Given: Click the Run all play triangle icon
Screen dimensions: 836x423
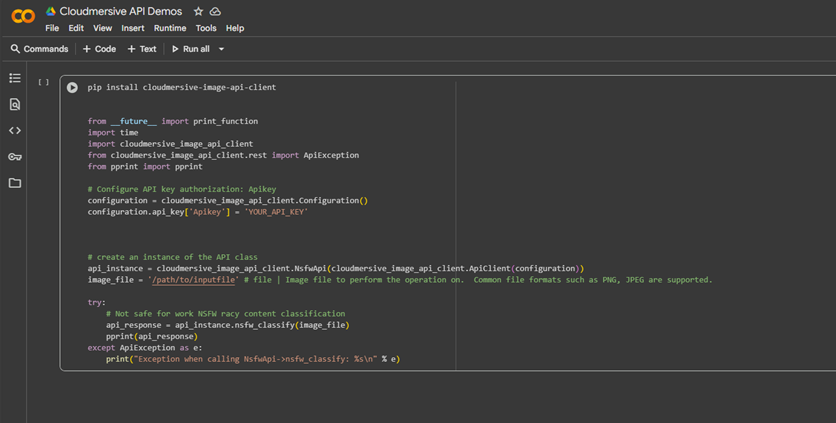Looking at the screenshot, I should pyautogui.click(x=175, y=49).
